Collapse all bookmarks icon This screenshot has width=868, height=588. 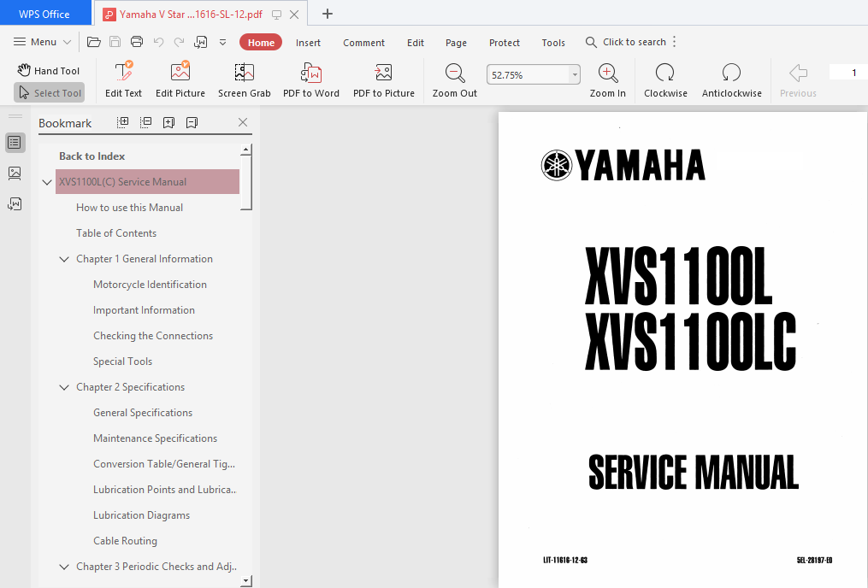[145, 122]
